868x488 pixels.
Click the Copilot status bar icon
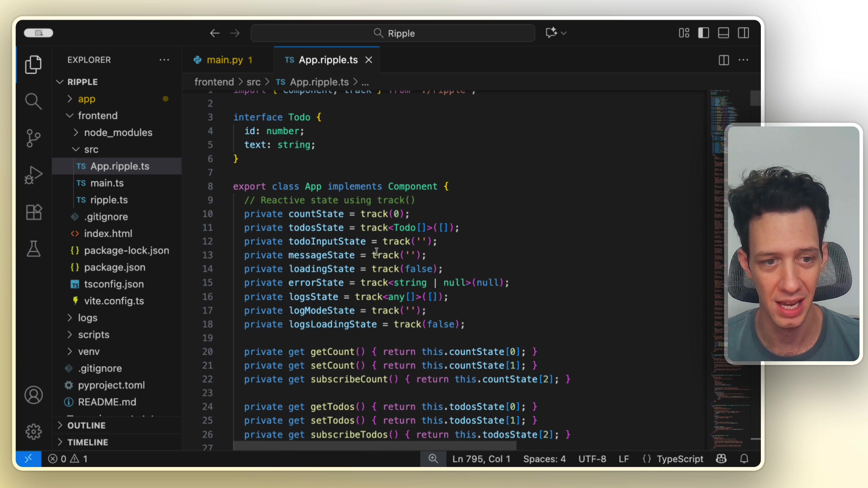pos(721,459)
